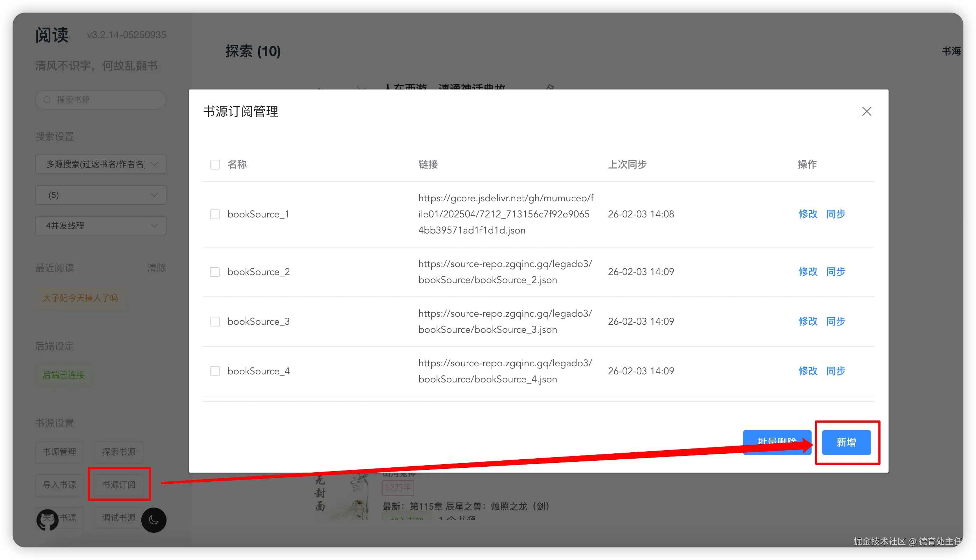
Task: Click the 书源管理 sidebar button
Action: point(60,452)
